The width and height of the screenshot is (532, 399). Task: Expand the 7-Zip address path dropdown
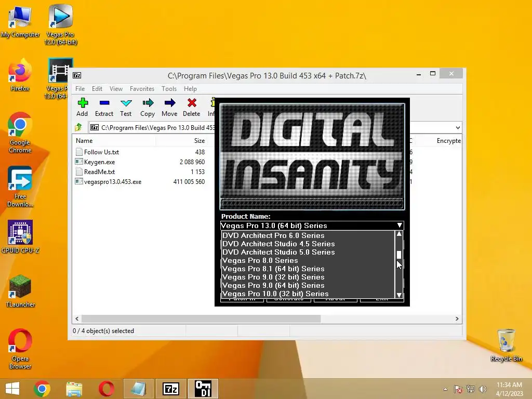(458, 128)
